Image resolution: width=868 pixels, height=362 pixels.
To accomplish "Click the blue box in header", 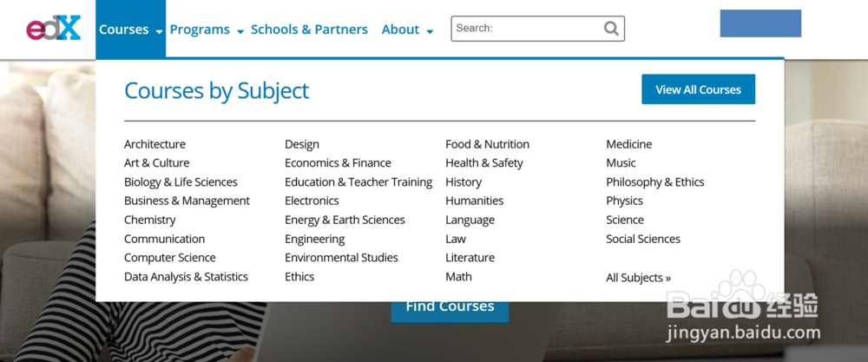I will tap(760, 23).
